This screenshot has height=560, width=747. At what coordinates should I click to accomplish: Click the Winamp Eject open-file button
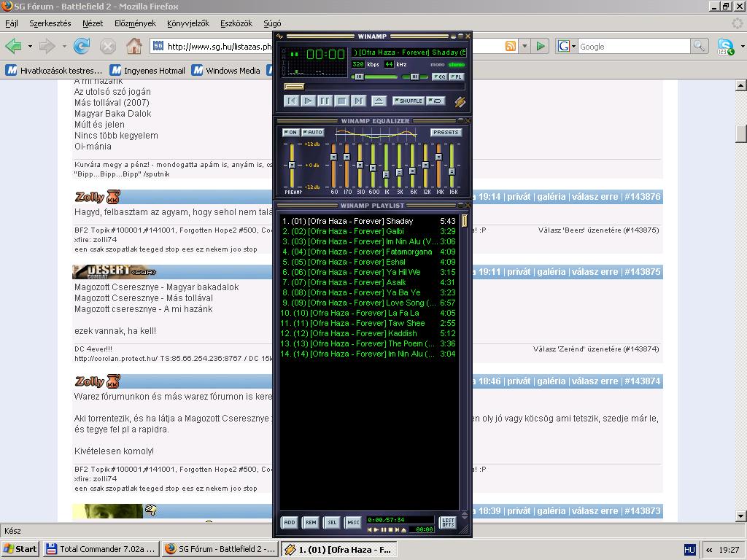[379, 101]
